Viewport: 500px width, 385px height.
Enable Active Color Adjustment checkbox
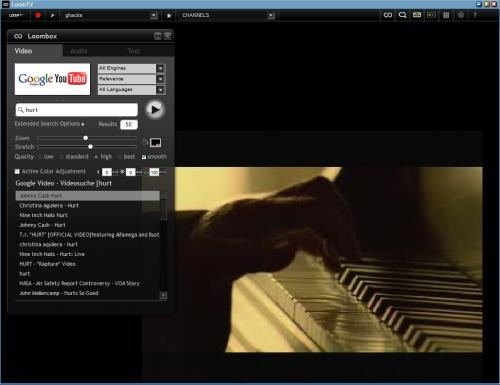click(x=17, y=171)
